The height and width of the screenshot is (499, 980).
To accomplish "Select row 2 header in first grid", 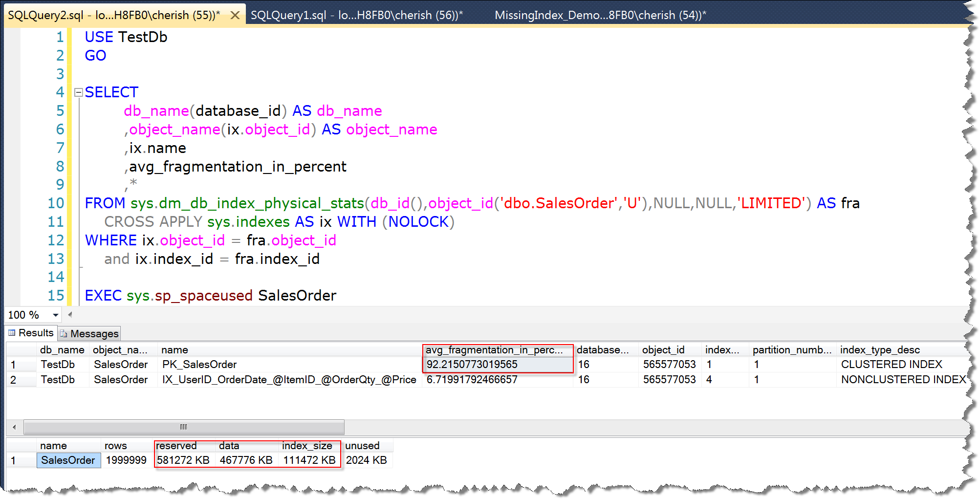I will click(x=21, y=380).
